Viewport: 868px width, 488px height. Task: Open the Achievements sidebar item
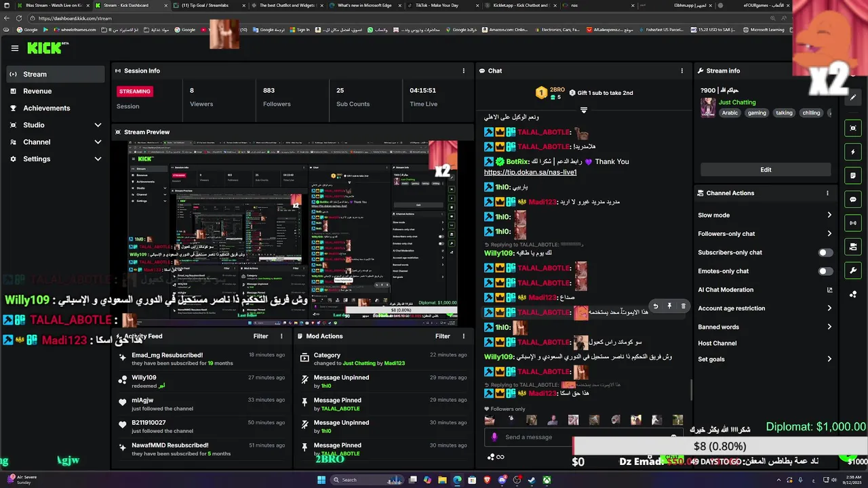(54, 108)
